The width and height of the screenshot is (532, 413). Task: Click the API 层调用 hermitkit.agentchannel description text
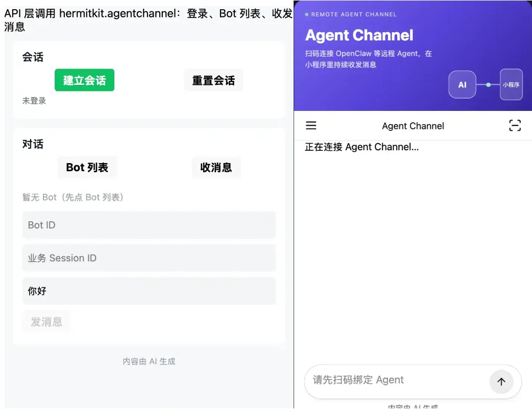tap(148, 20)
